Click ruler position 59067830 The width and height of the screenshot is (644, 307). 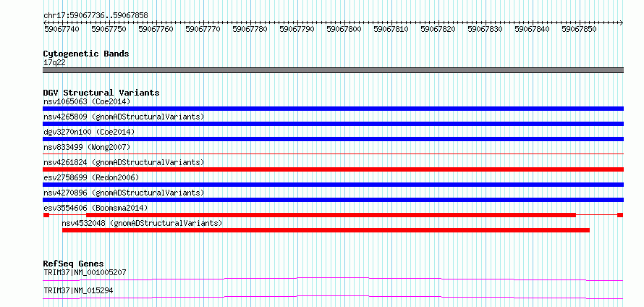pyautogui.click(x=485, y=29)
